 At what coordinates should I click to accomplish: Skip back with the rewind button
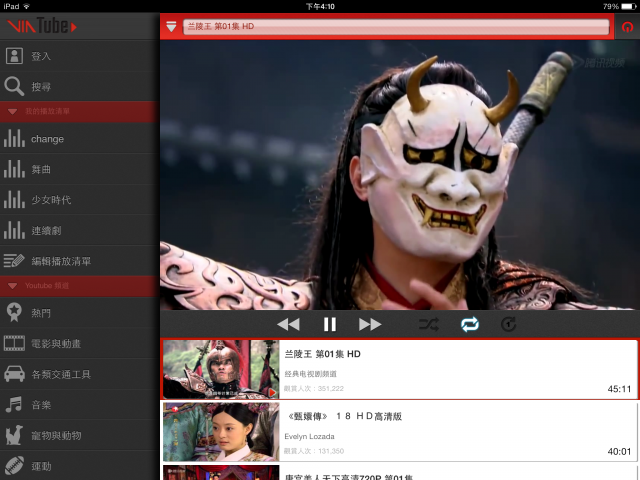click(x=289, y=324)
